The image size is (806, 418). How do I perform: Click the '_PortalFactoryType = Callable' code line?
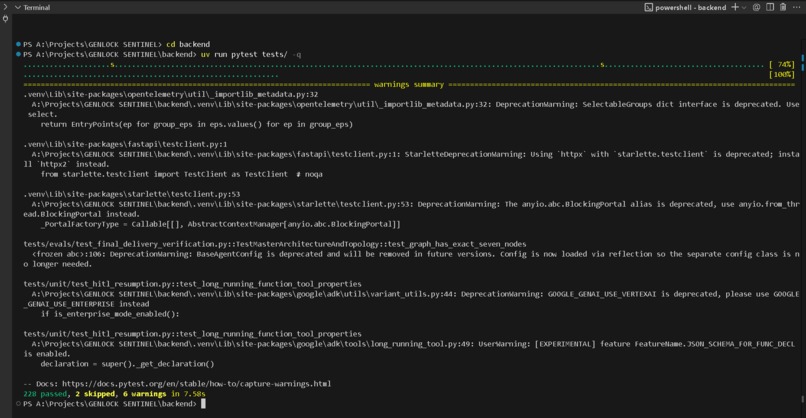221,224
